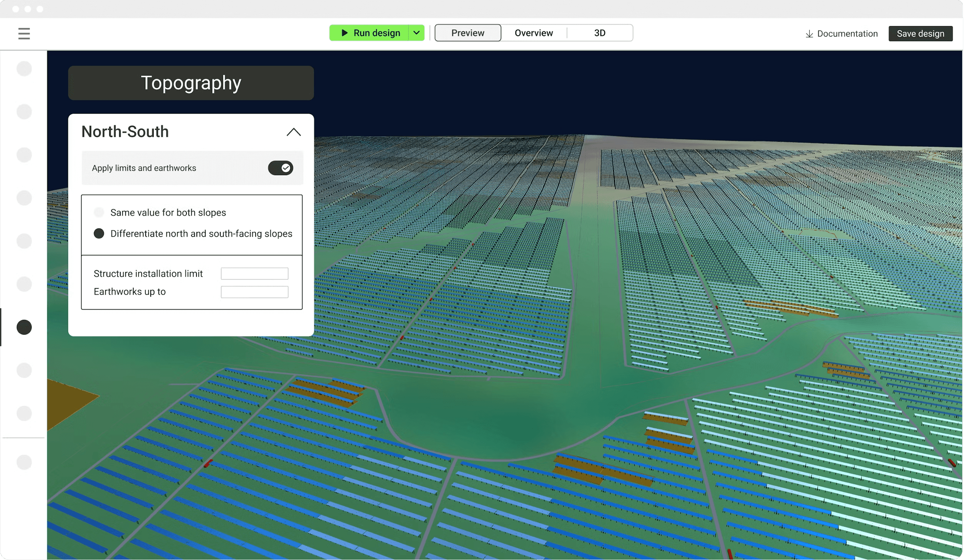Select the active dark step dot in sidebar

click(x=24, y=327)
